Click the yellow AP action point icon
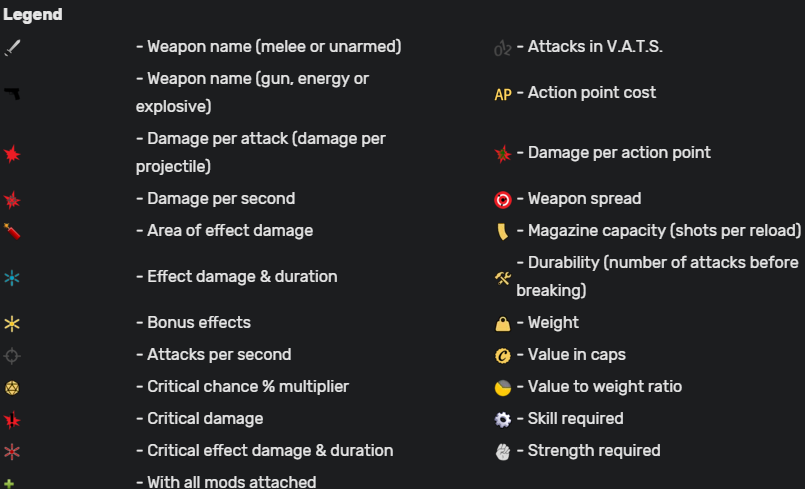 [x=503, y=94]
